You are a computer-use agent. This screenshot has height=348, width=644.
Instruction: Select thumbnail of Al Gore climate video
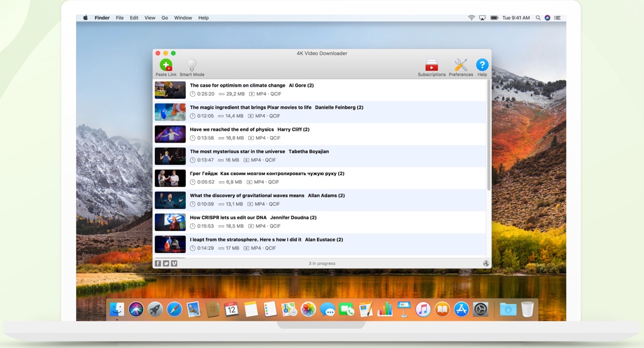[x=170, y=90]
